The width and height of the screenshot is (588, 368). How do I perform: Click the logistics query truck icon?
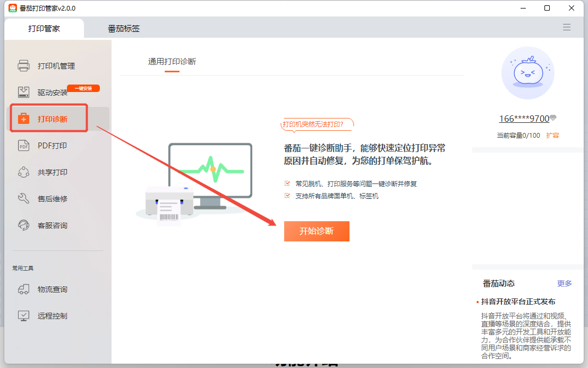pyautogui.click(x=23, y=289)
